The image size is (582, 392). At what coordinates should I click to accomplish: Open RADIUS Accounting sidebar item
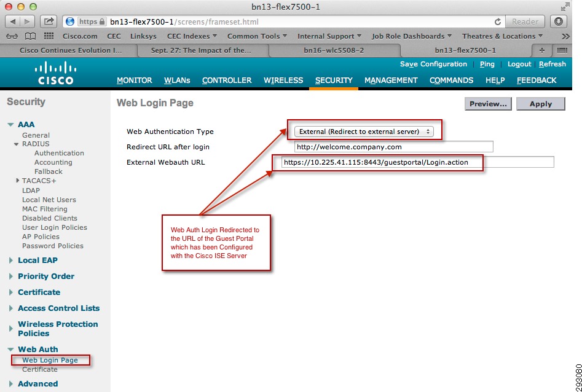pos(53,162)
